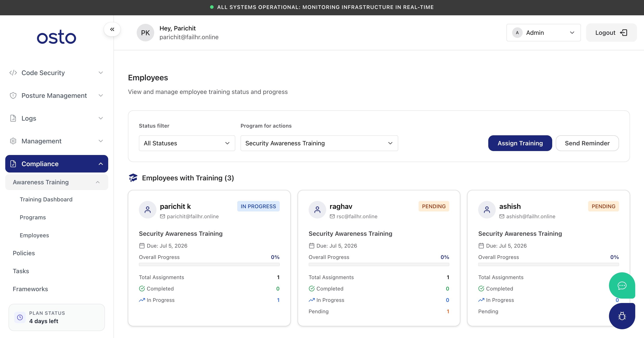The width and height of the screenshot is (644, 338).
Task: Click the Compliance document-check icon
Action: click(x=13, y=164)
